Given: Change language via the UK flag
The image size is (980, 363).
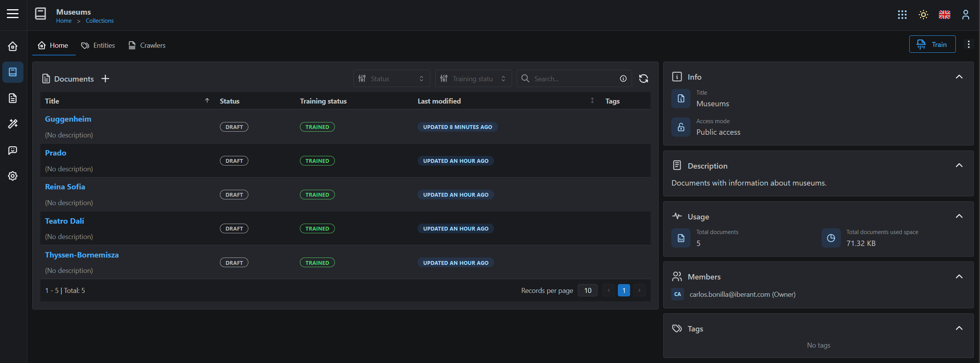Looking at the screenshot, I should tap(944, 15).
